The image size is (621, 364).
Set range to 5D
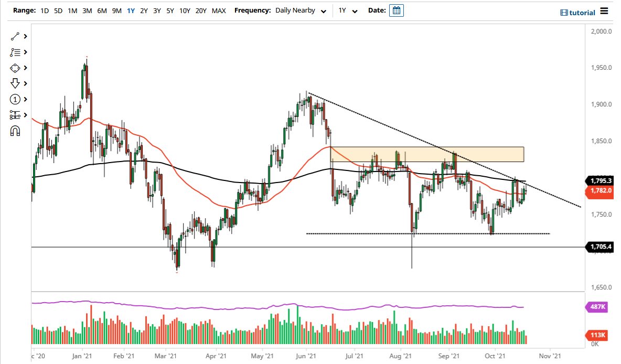[x=58, y=10]
